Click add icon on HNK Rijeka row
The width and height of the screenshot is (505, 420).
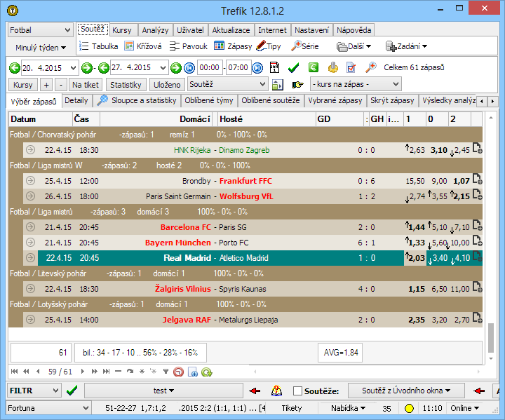478,149
